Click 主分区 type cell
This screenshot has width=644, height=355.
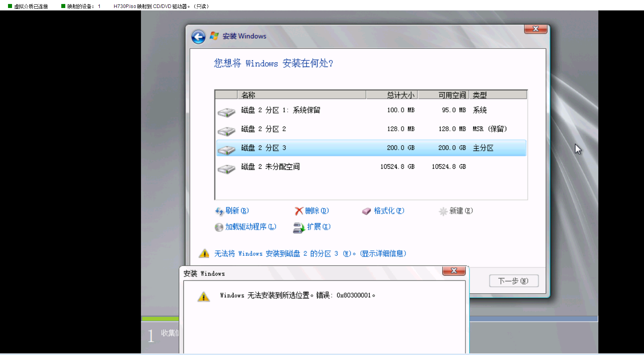point(483,148)
